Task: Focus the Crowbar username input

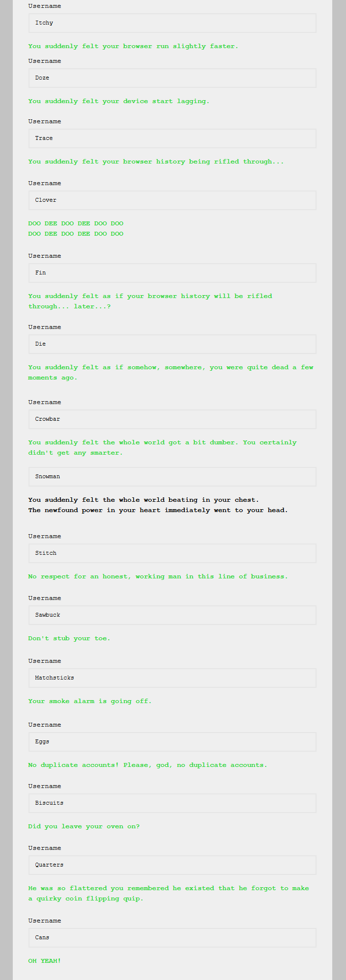Action: pos(172,419)
